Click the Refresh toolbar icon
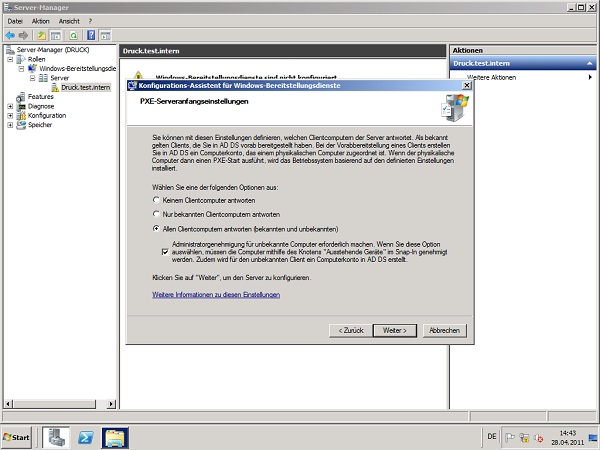The width and height of the screenshot is (600, 450). pos(73,36)
